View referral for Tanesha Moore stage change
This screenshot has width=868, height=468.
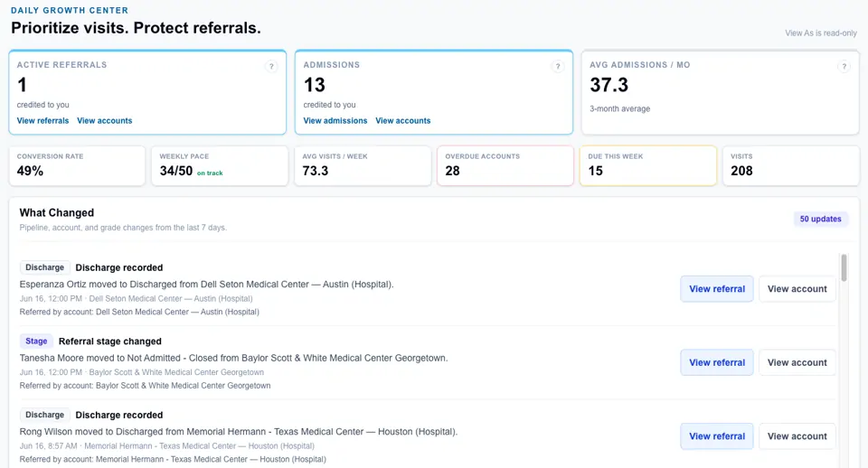coord(717,362)
